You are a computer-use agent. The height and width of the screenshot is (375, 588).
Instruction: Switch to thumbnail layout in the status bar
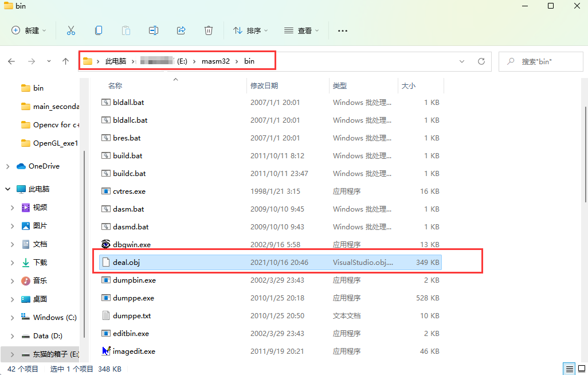click(x=582, y=369)
